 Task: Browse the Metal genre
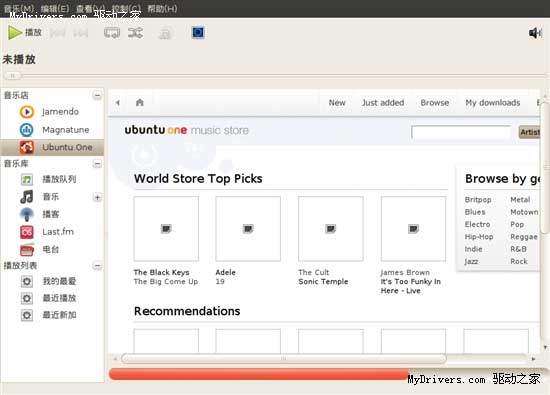[x=520, y=200]
